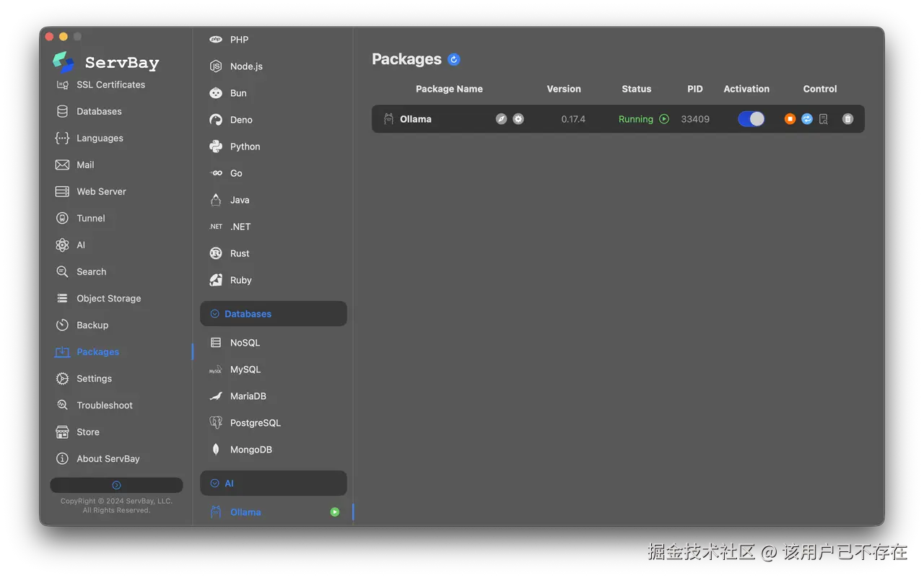Collapse sidebar with bottom chevron button
Image resolution: width=924 pixels, height=578 pixels.
[116, 485]
